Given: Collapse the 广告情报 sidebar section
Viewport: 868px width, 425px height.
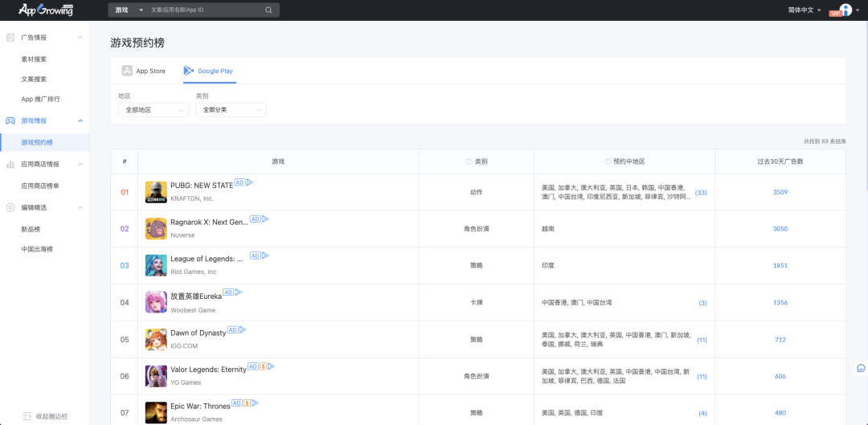Looking at the screenshot, I should click(x=80, y=38).
